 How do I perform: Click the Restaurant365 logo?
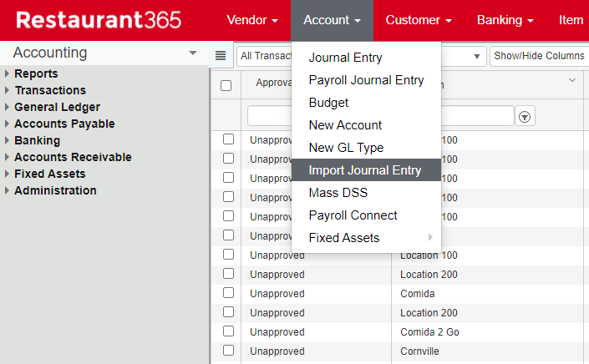tap(99, 20)
